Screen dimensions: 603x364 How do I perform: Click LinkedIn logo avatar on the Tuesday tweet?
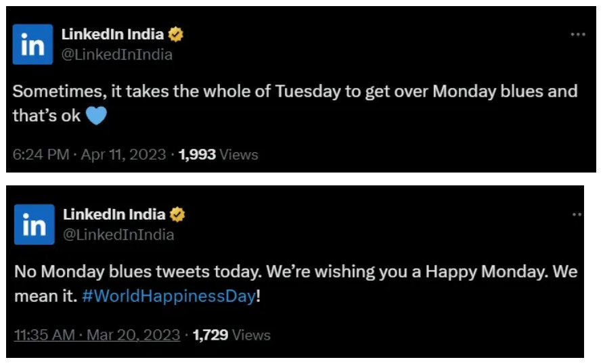(33, 44)
